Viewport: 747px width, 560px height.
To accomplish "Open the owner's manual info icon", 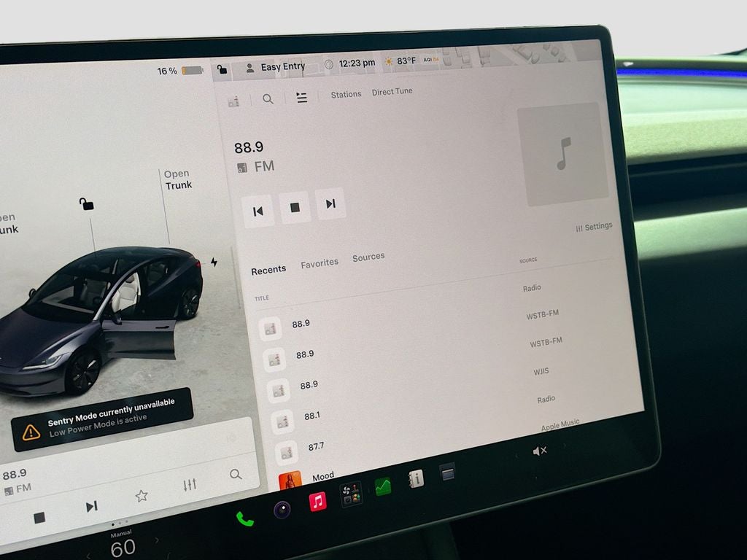I will pyautogui.click(x=417, y=478).
